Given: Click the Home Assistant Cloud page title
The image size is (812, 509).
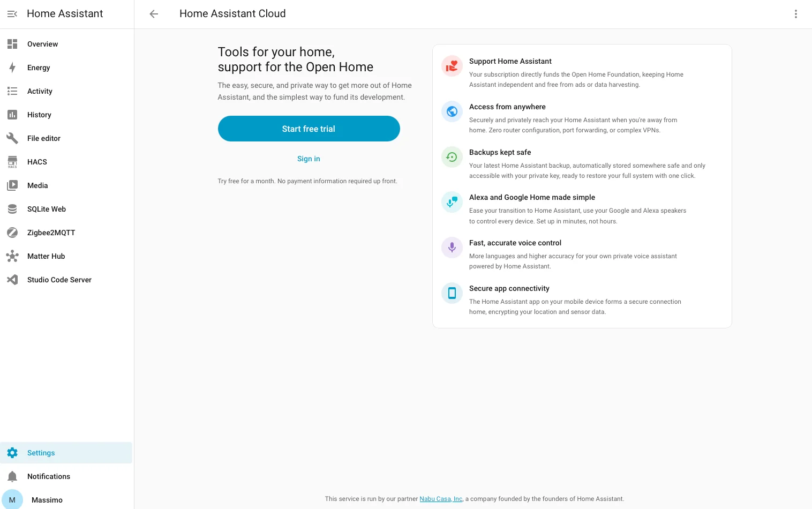Looking at the screenshot, I should click(x=232, y=14).
